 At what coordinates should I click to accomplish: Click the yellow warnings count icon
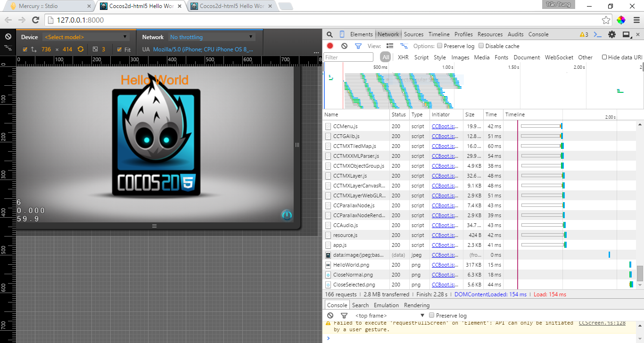tap(584, 34)
